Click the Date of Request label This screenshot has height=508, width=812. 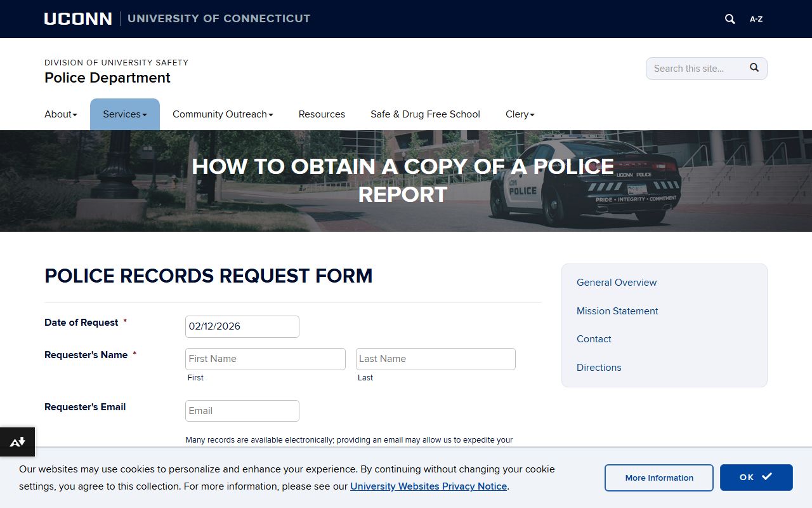(x=81, y=323)
